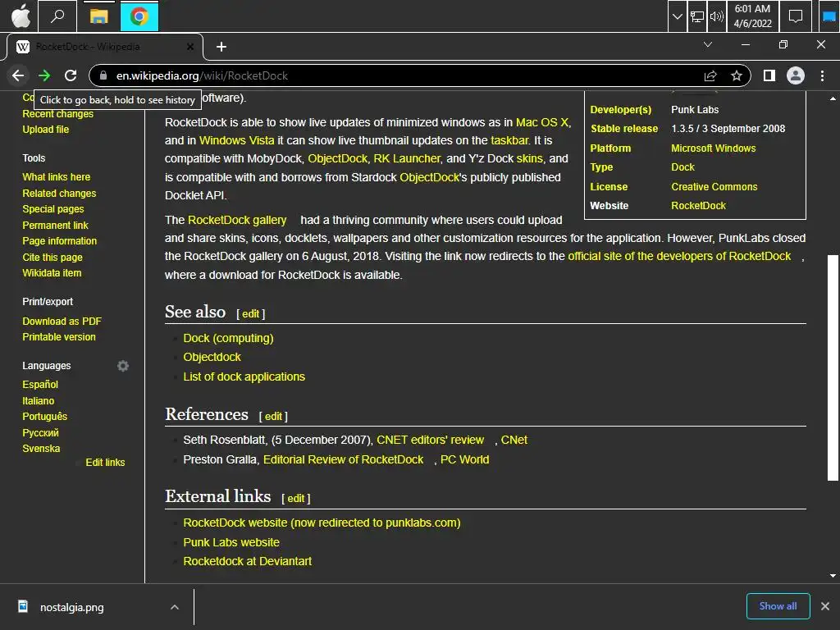Open Page information link

click(59, 241)
